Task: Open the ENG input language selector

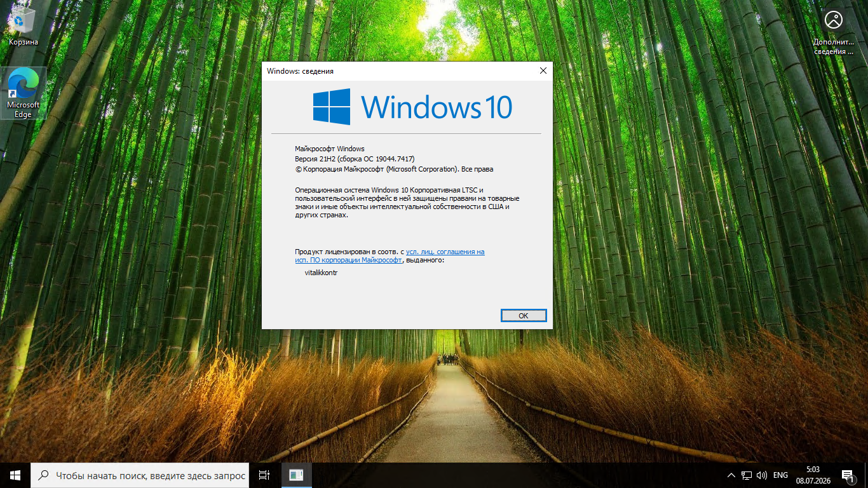Action: pos(780,475)
